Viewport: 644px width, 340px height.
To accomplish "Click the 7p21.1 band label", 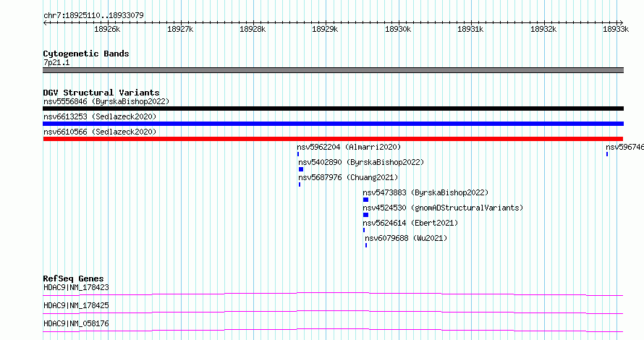I will coord(56,62).
